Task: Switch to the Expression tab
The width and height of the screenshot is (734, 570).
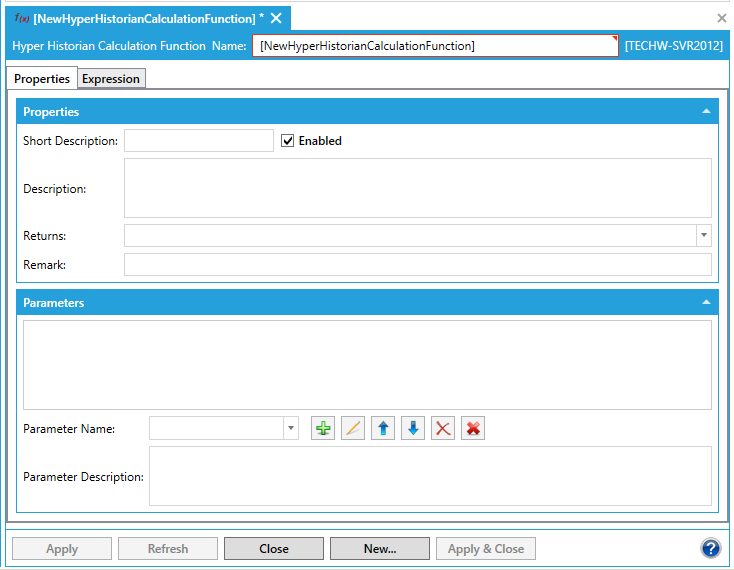Action: (111, 79)
